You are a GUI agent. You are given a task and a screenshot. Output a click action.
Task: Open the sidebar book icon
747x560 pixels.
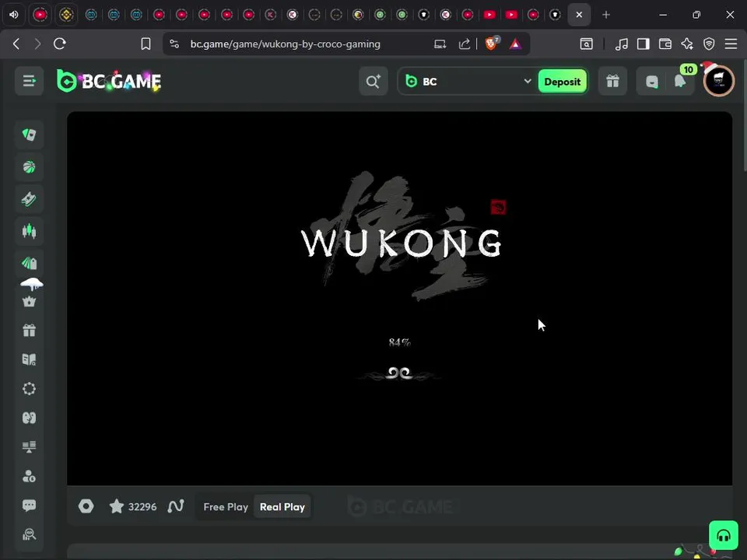click(29, 359)
